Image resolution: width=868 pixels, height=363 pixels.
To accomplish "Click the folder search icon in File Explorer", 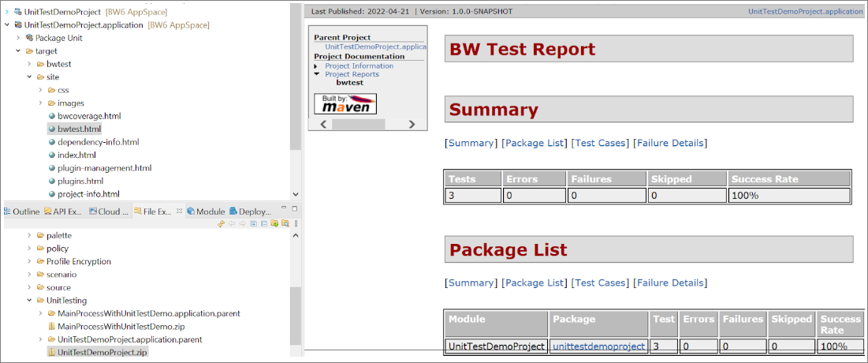I will click(285, 223).
